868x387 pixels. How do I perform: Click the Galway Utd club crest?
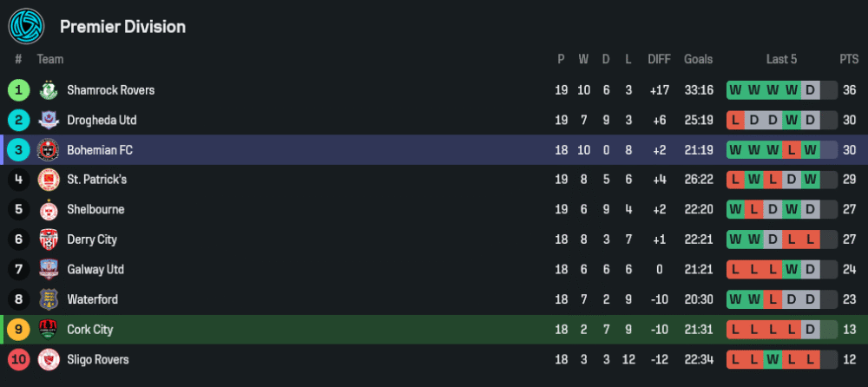click(x=48, y=270)
